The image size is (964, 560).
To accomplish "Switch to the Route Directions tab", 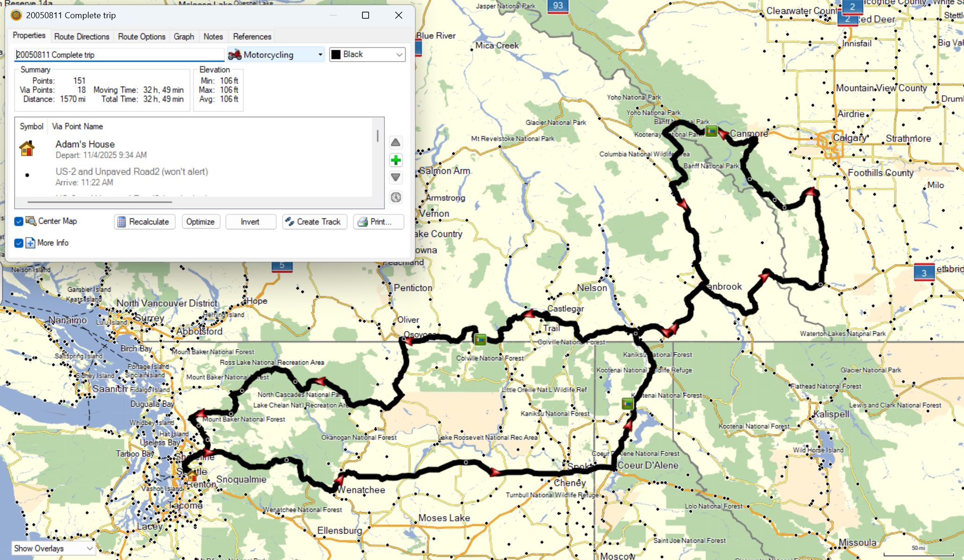I will coord(81,36).
